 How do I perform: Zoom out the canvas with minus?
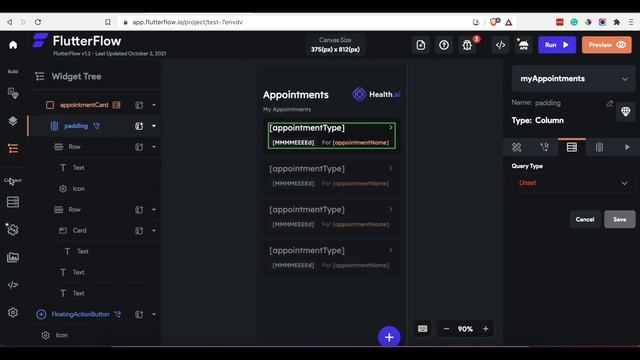(446, 329)
